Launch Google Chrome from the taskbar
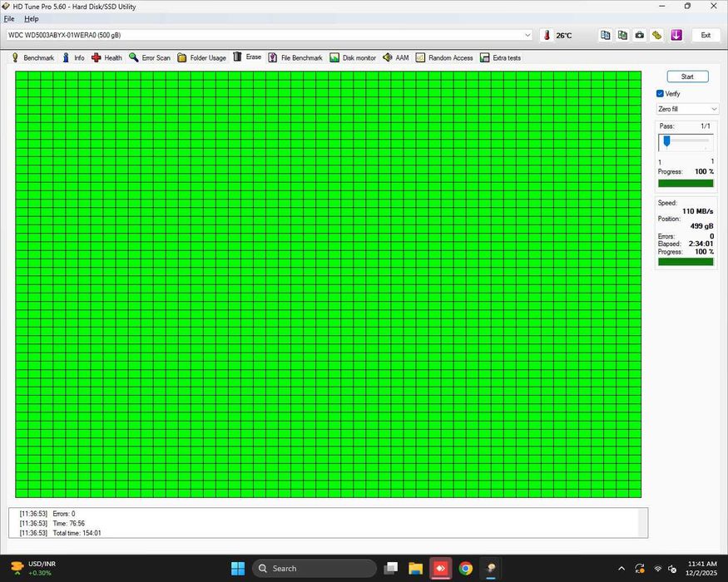Screen dimensions: 728x582 click(466, 568)
